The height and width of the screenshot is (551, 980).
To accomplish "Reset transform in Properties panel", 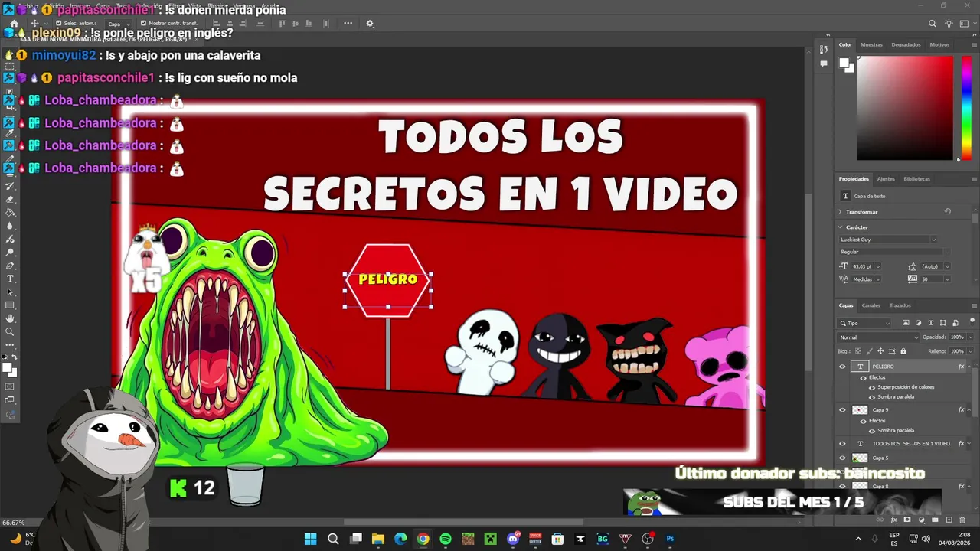I will click(947, 211).
